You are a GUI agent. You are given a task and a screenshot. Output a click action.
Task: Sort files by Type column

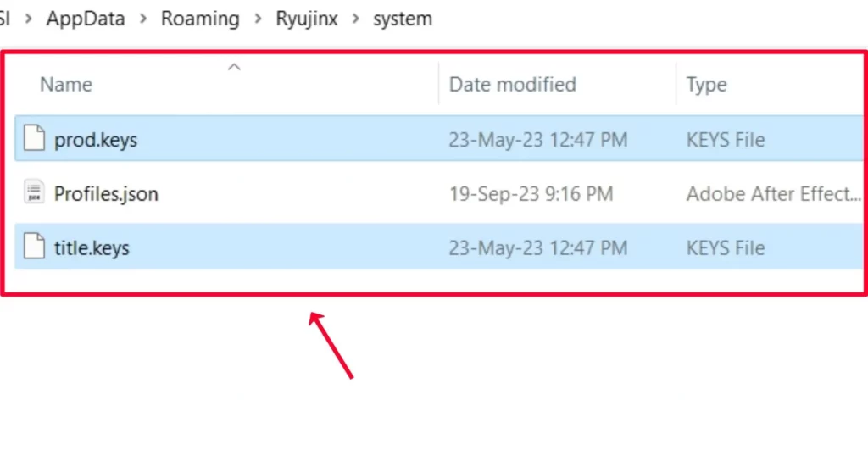coord(706,86)
